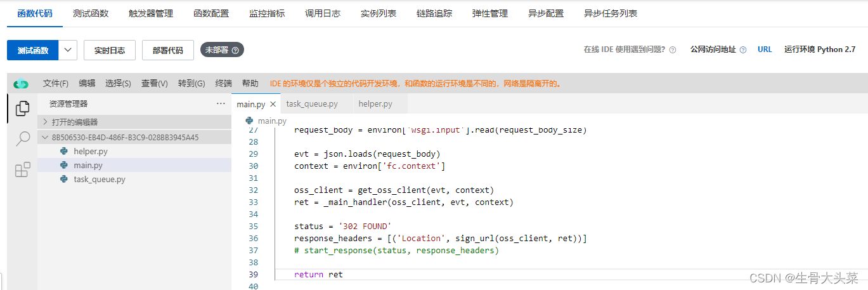Click 在线 IDE 使用遇到问题? link
Screen dimensions: 868x290
(x=625, y=49)
